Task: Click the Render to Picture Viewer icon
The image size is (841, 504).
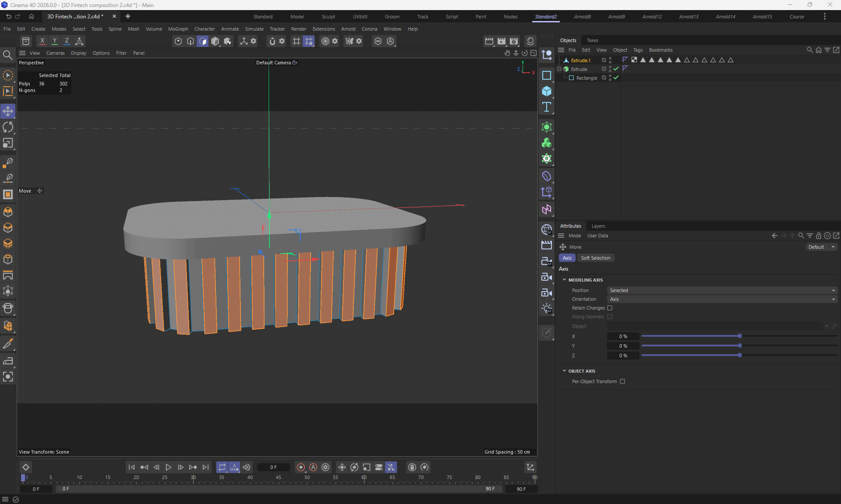Action: click(502, 41)
